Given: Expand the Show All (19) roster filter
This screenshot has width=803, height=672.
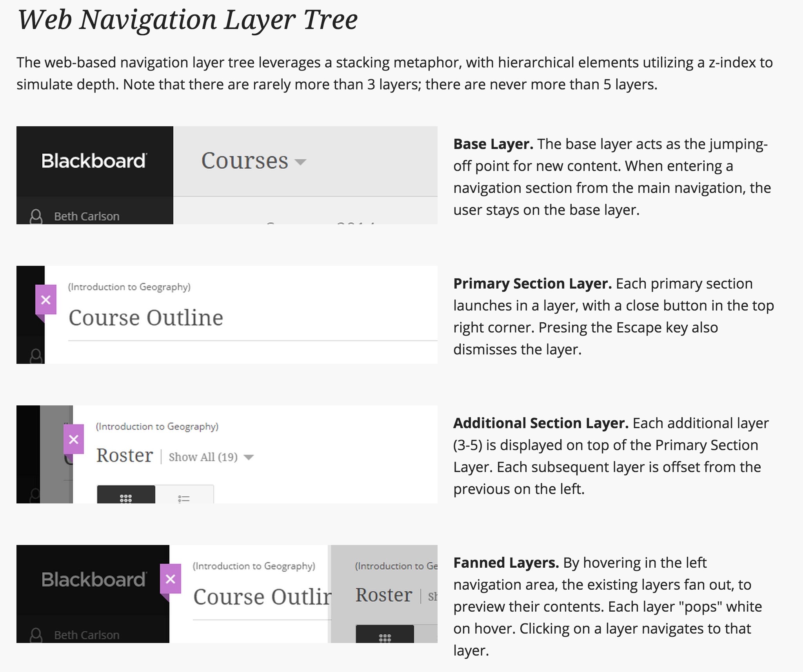Looking at the screenshot, I should tap(211, 457).
